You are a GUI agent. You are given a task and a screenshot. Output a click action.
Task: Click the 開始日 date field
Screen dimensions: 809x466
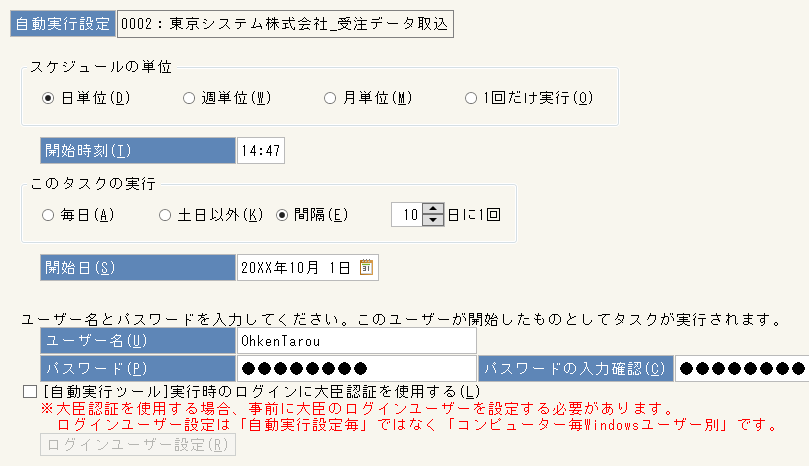[308, 267]
